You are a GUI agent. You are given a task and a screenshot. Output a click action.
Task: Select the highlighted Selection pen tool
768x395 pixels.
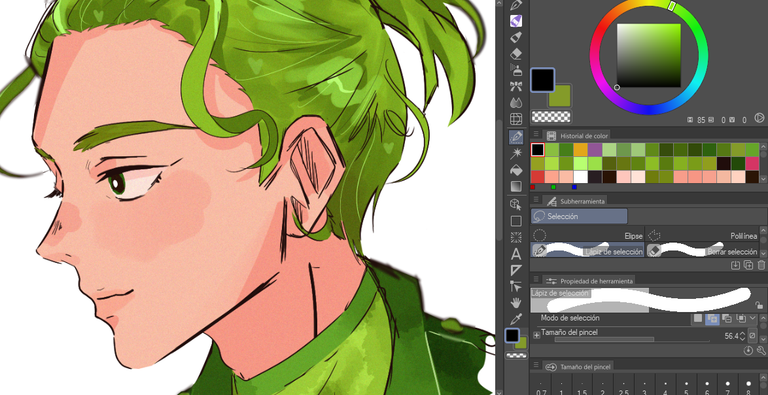pos(516,137)
